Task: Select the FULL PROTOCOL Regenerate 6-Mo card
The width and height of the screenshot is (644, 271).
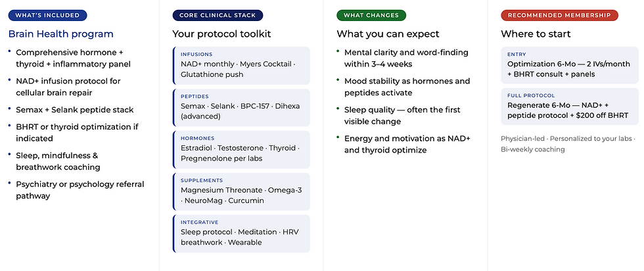Action: (570, 107)
